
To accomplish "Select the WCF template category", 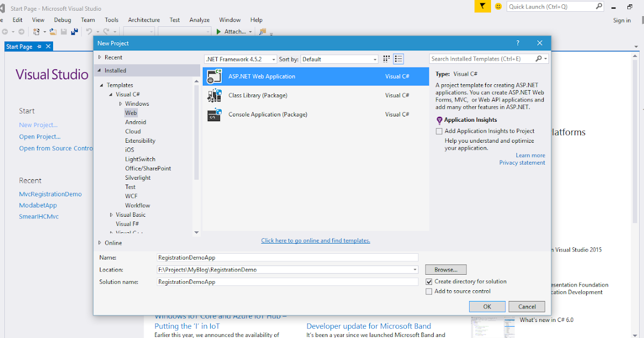I will coord(131,196).
